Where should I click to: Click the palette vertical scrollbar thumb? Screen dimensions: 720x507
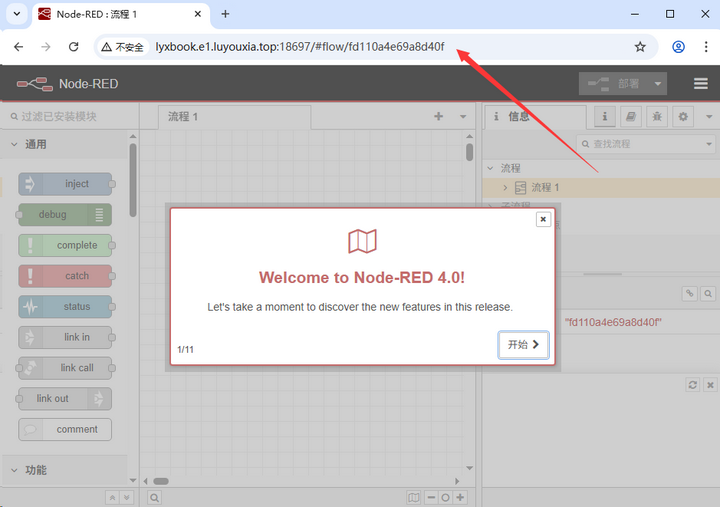tap(133, 180)
